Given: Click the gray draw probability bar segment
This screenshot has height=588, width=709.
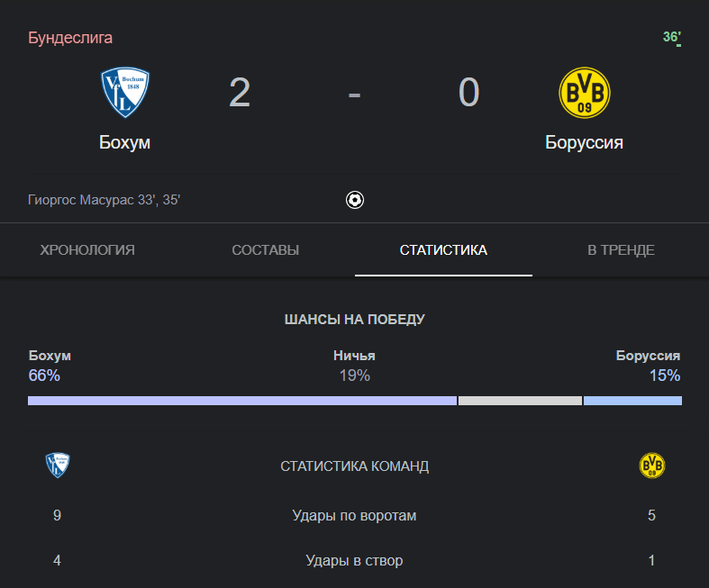Looking at the screenshot, I should click(520, 401).
